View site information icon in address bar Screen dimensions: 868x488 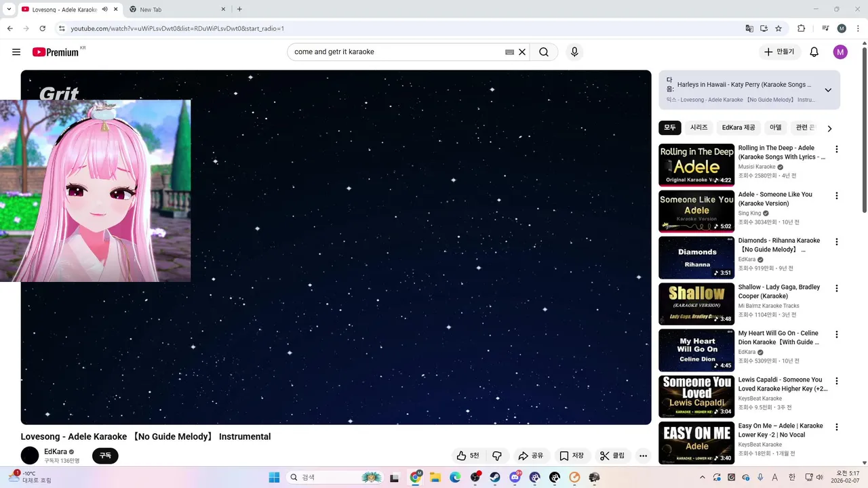(62, 28)
